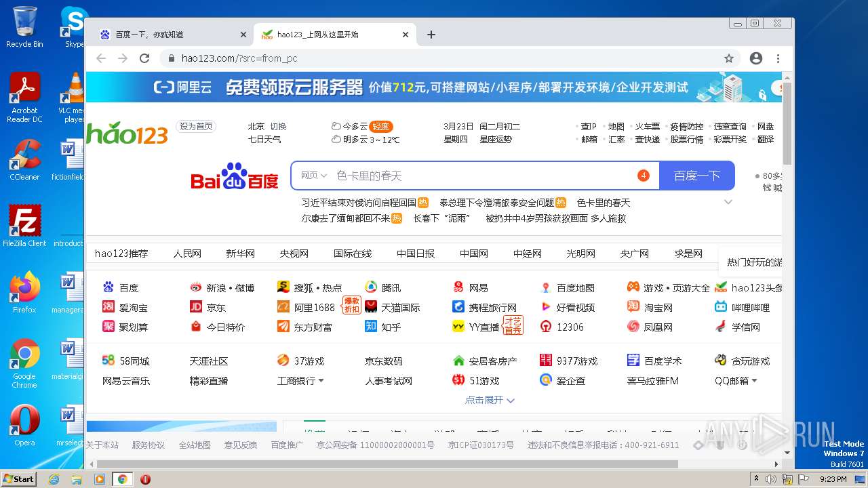Open the 火车票 quick link
Screen dimensions: 868x488
[x=648, y=127]
